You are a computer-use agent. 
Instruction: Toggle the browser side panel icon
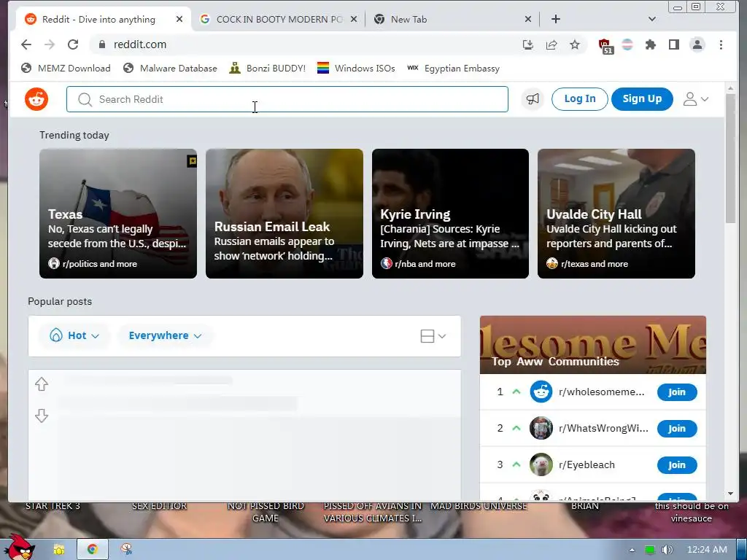(x=673, y=44)
